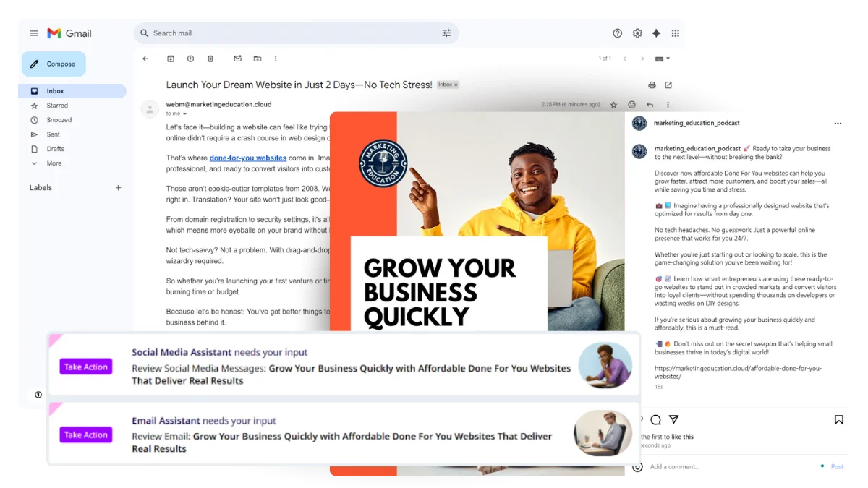Open the Starred folder
This screenshot has width=868, height=488.
pos(57,106)
